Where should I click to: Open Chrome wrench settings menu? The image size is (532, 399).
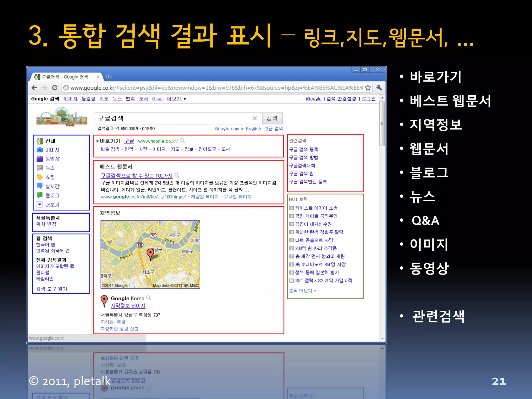[379, 88]
